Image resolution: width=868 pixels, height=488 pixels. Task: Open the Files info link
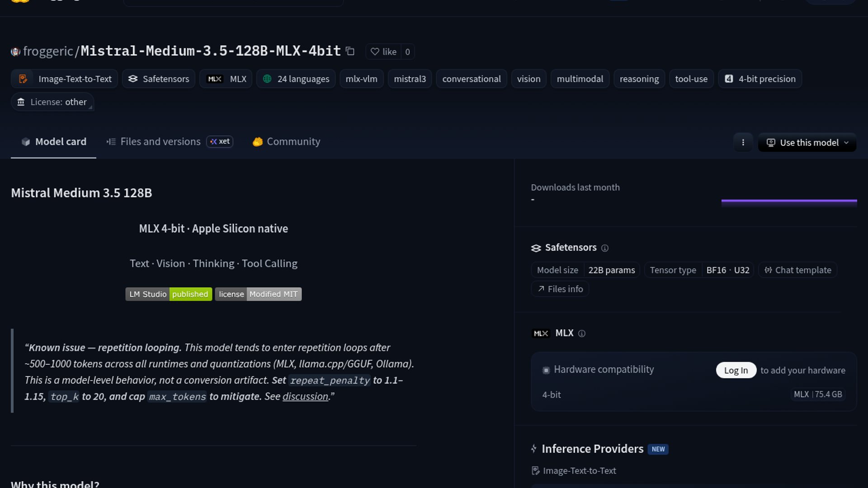(560, 289)
